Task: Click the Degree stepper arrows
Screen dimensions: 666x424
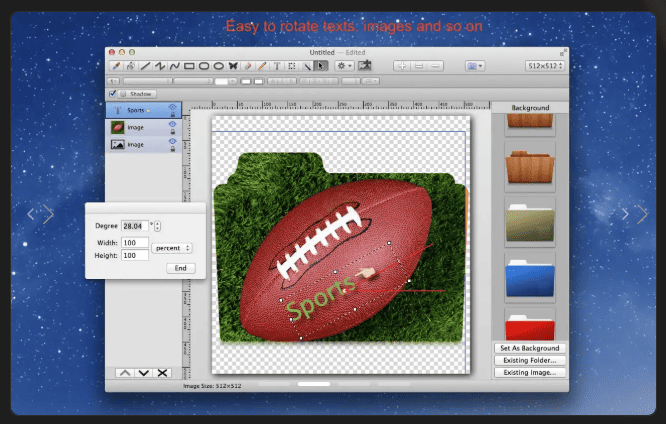Action: [x=158, y=226]
